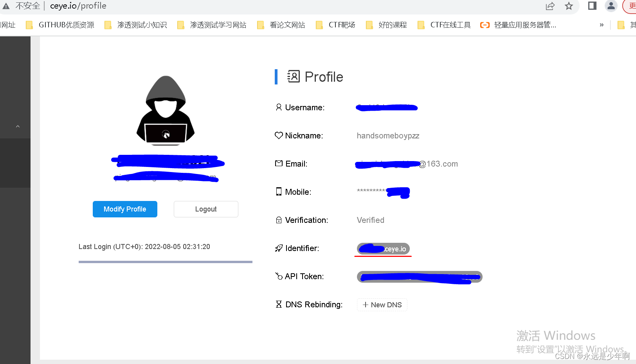Viewport: 636px width, 364px height.
Task: Click the not-secure warning triangle icon
Action: tap(6, 6)
